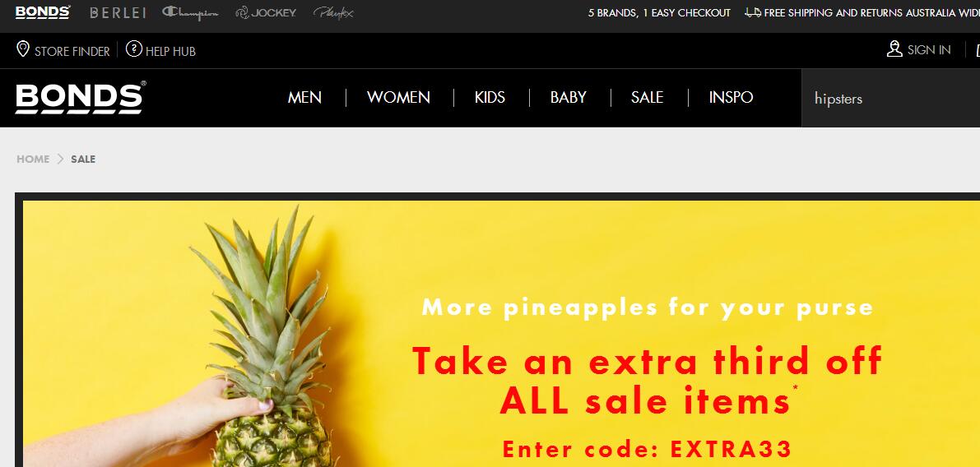Screen dimensions: 980x467
Task: Click the Home breadcrumb link
Action: pos(33,160)
